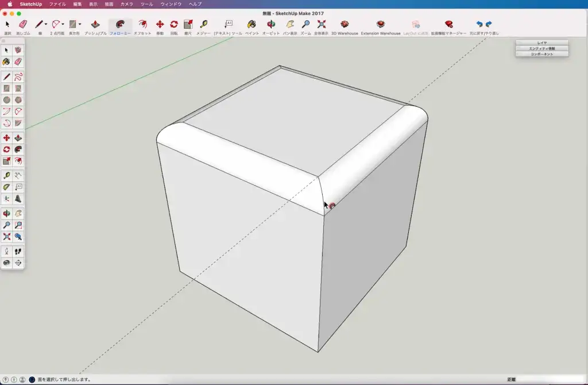Image resolution: width=588 pixels, height=385 pixels.
Task: Choose Section Plane tool in left palette
Action: click(18, 263)
